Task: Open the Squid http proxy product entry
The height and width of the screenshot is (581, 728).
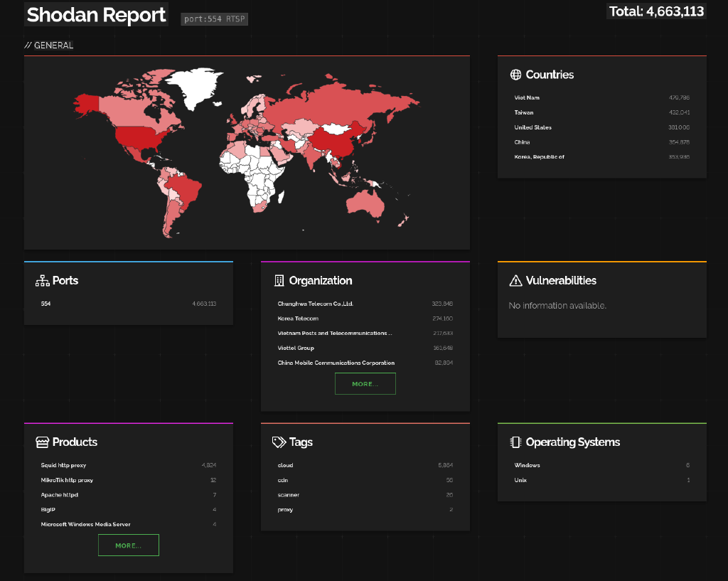Action: point(63,465)
